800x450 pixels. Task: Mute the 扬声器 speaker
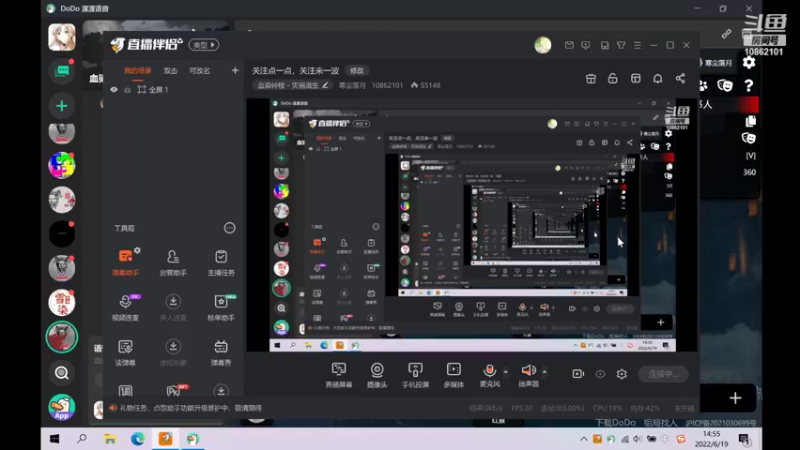point(529,374)
